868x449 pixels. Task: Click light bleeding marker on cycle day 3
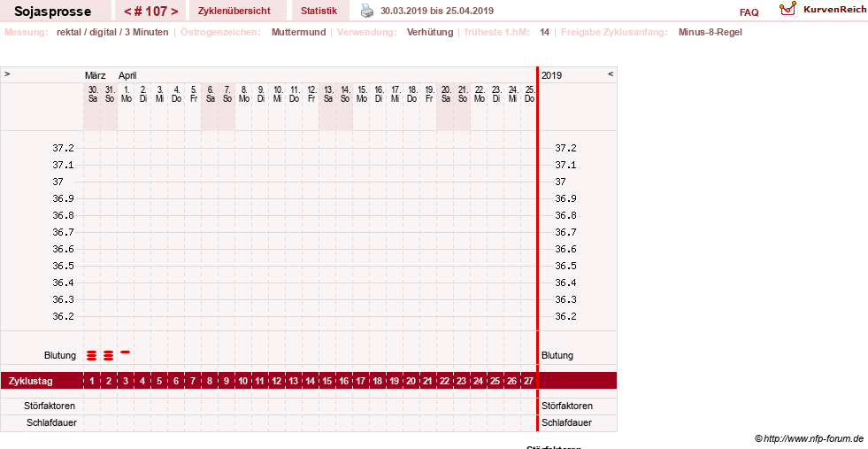[x=126, y=352]
